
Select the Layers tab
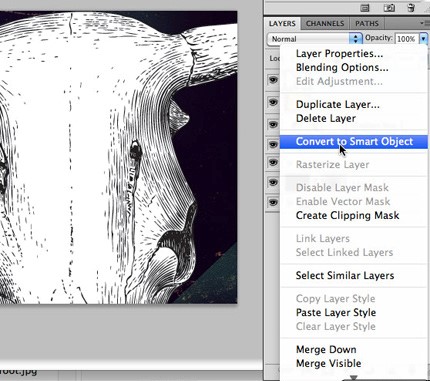(282, 23)
